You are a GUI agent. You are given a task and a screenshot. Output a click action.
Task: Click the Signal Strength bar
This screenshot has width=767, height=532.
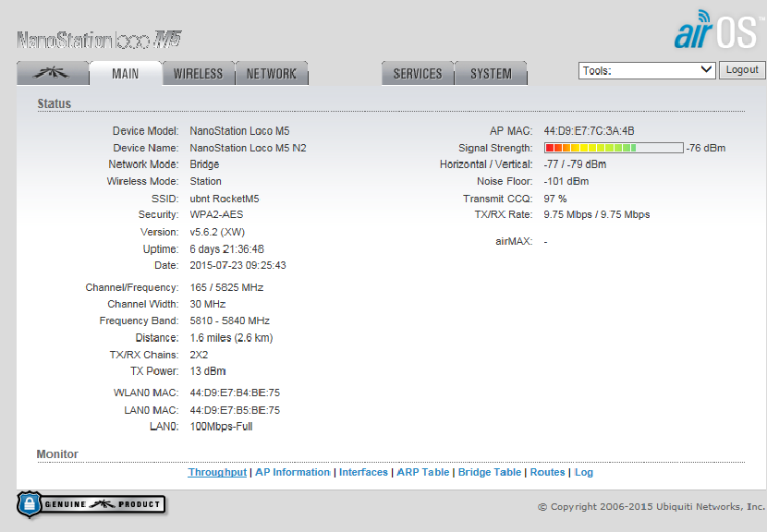tap(614, 148)
